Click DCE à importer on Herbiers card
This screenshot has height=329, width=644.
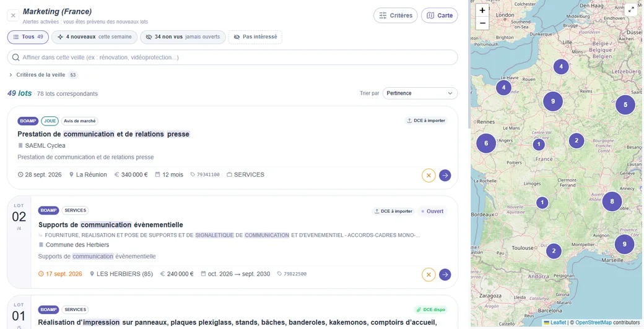pyautogui.click(x=393, y=211)
